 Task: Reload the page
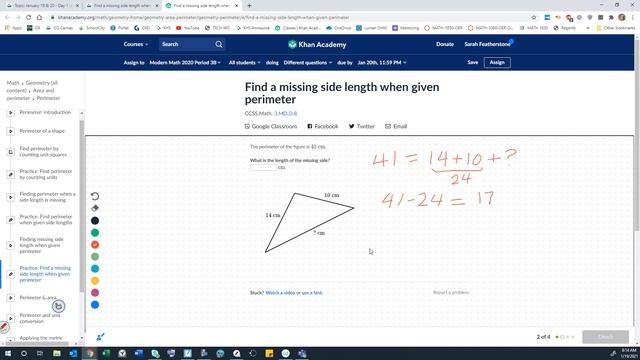[28, 18]
